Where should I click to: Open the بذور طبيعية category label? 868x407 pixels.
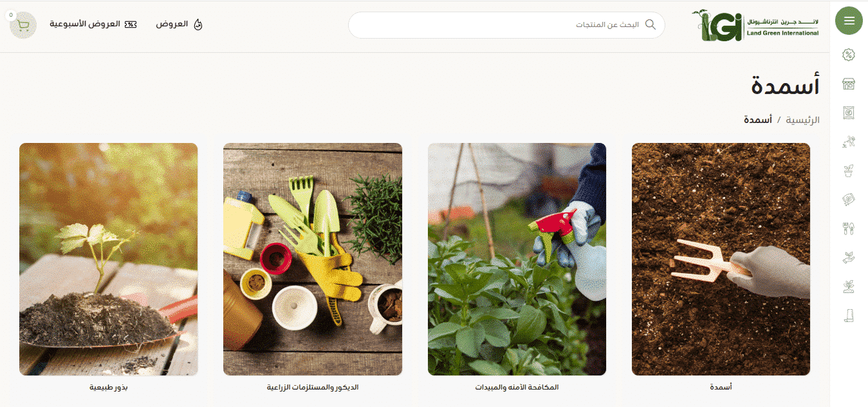[x=109, y=388]
